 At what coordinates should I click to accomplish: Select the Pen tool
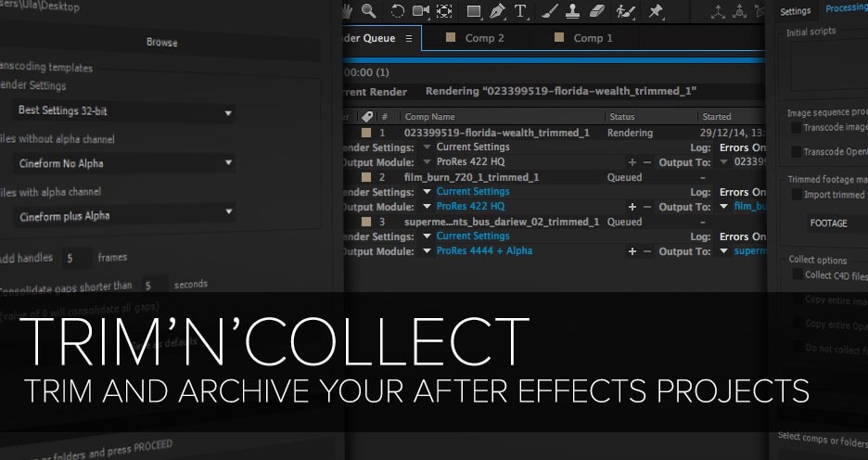coord(497,11)
